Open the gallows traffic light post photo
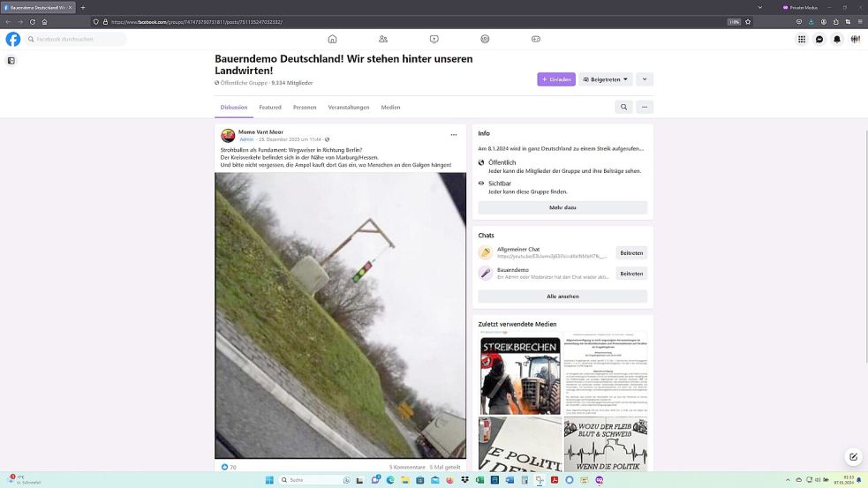The height and width of the screenshot is (488, 868). coord(341,315)
